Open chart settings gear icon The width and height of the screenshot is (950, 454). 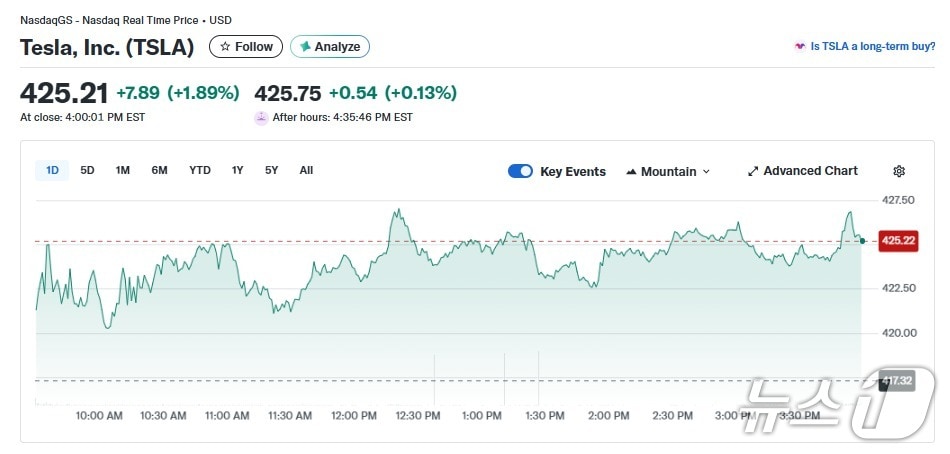899,171
